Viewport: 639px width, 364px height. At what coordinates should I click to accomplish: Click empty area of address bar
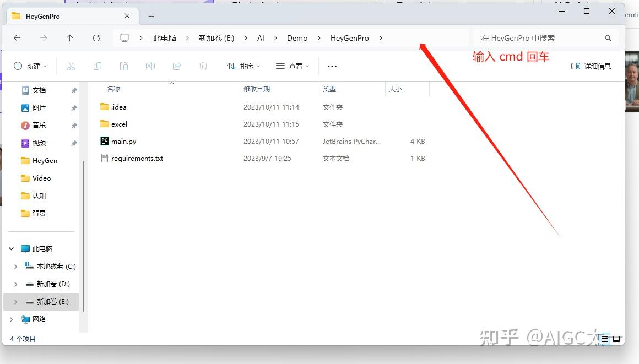tap(426, 38)
